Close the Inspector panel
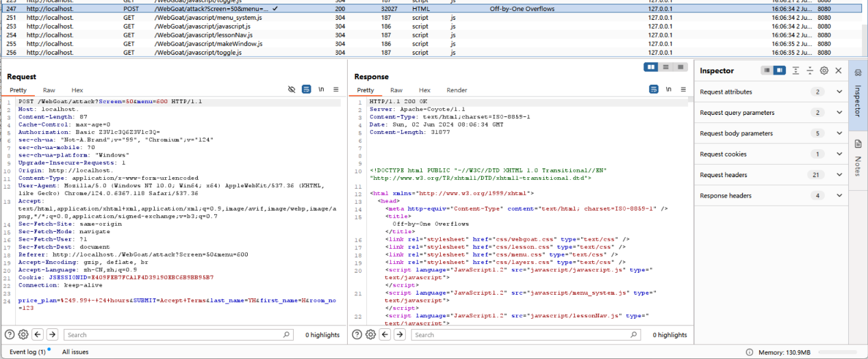This screenshot has width=868, height=359. (x=839, y=70)
